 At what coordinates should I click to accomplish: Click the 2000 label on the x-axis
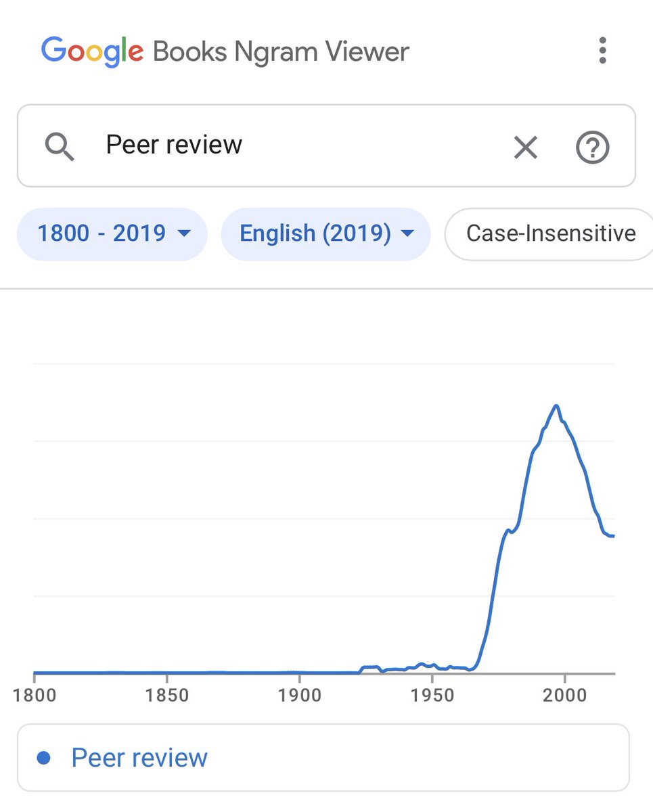coord(564,696)
